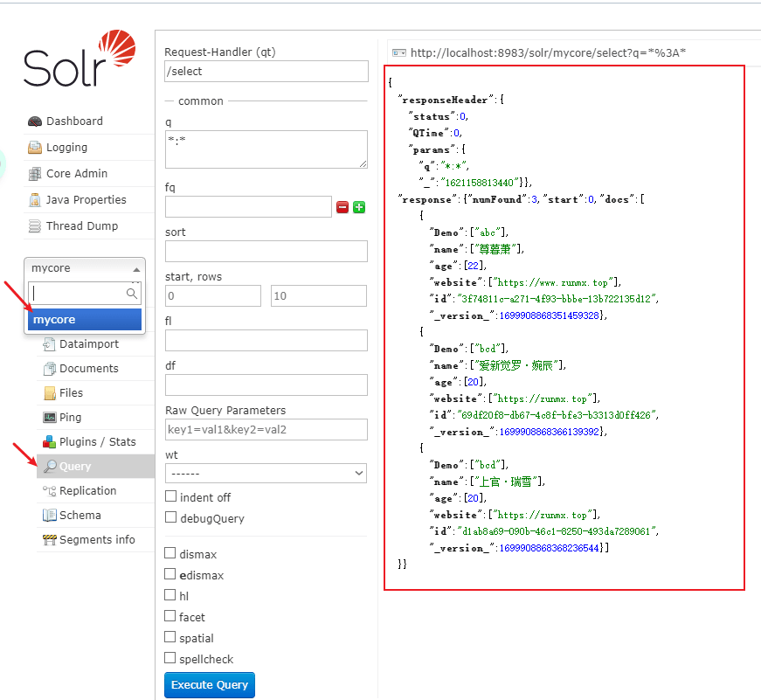The width and height of the screenshot is (761, 700).
Task: Click the Documents icon
Action: click(x=50, y=369)
